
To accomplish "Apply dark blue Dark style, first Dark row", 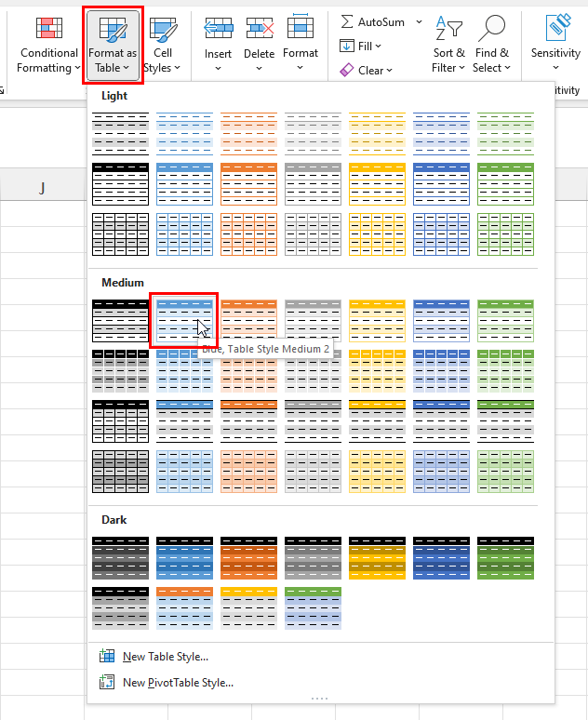I will pyautogui.click(x=441, y=558).
